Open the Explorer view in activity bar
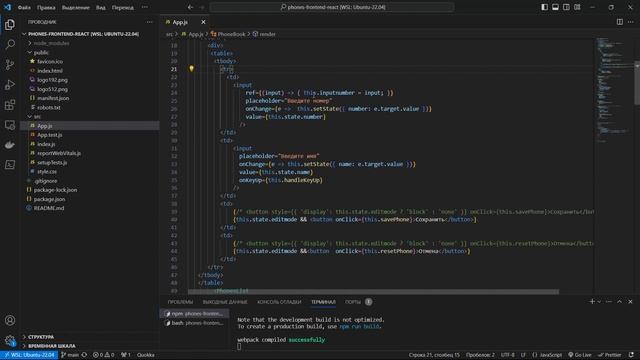This screenshot has height=360, width=640. [x=10, y=24]
